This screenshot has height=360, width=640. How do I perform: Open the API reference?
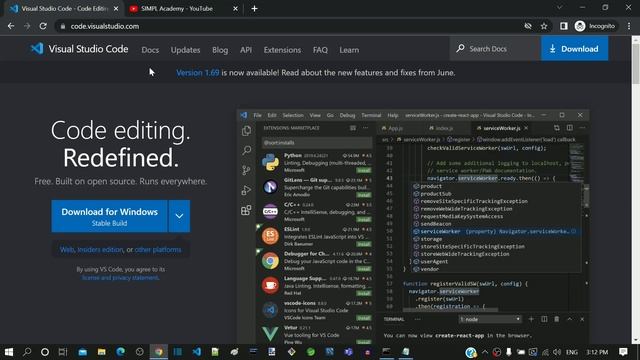246,50
